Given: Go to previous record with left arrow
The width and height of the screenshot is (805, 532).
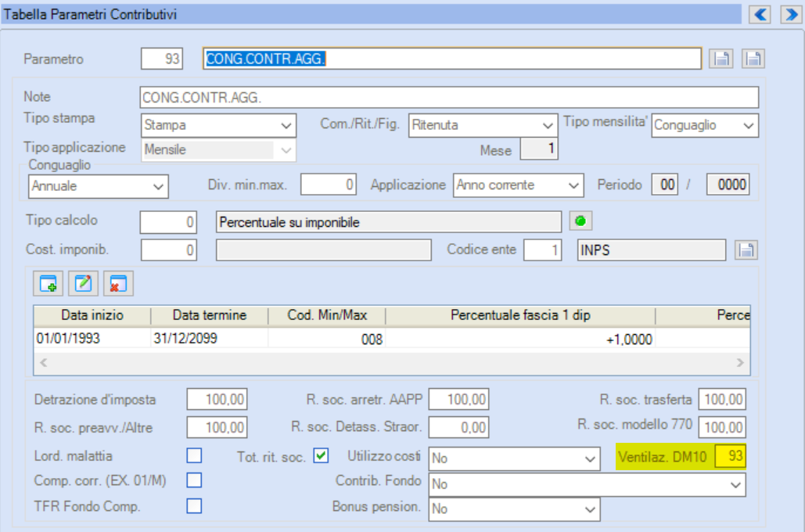Looking at the screenshot, I should (760, 14).
